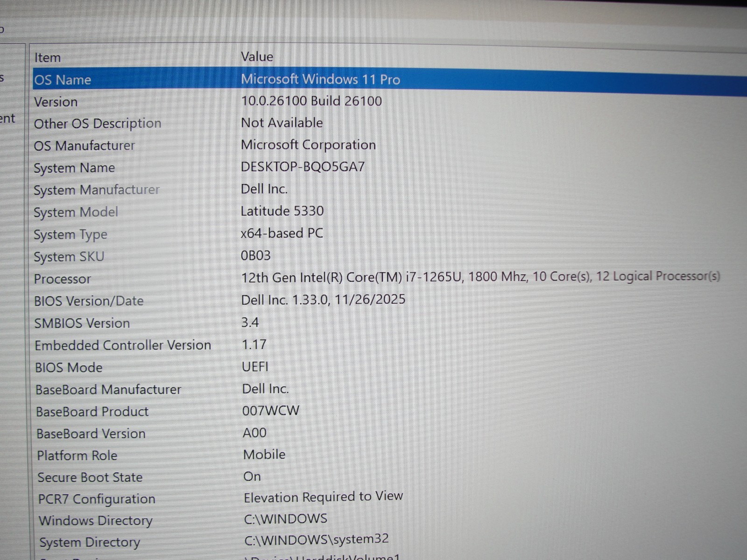Select the BaseBoard Product row
The height and width of the screenshot is (560, 747).
[x=92, y=412]
